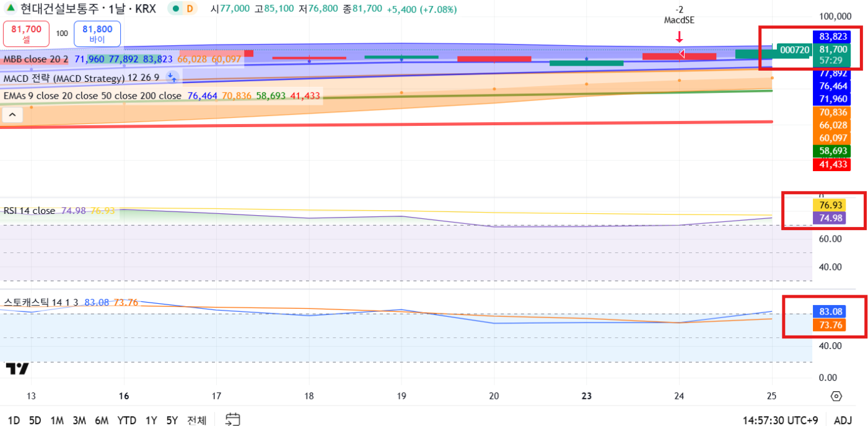The width and height of the screenshot is (868, 426).
Task: Select the 1M time range
Action: [x=57, y=420]
